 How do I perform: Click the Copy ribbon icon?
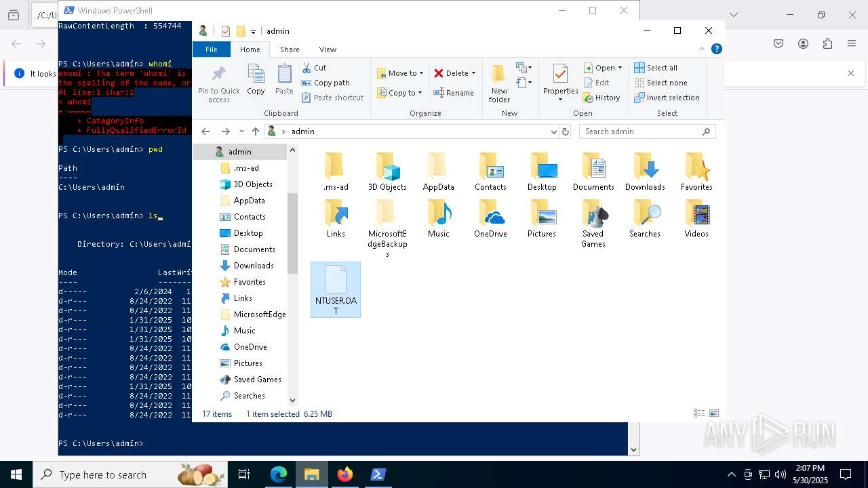(256, 80)
